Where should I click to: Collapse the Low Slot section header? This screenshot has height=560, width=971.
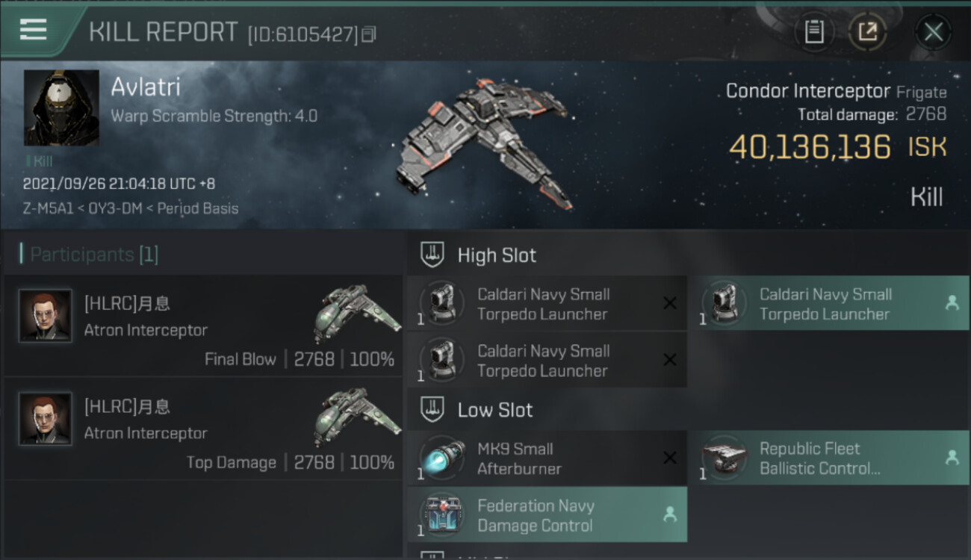[x=494, y=410]
